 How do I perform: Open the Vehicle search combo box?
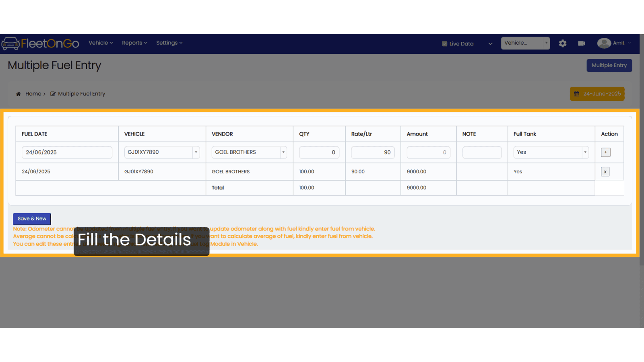525,43
